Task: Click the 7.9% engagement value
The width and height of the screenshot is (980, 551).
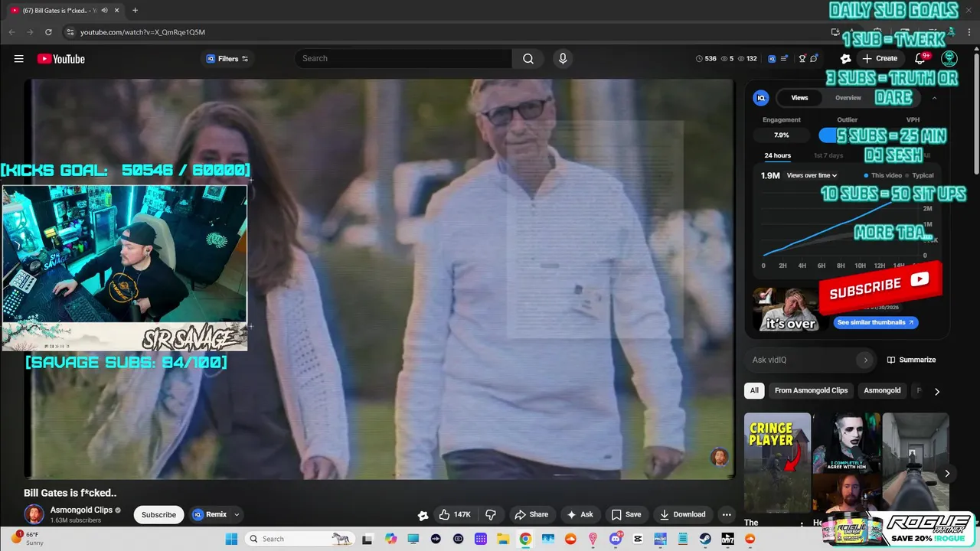Action: [781, 135]
